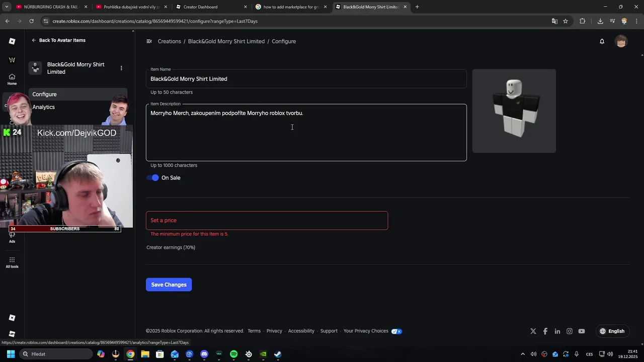Image resolution: width=644 pixels, height=362 pixels.
Task: Reload the current page
Action: coord(31,21)
